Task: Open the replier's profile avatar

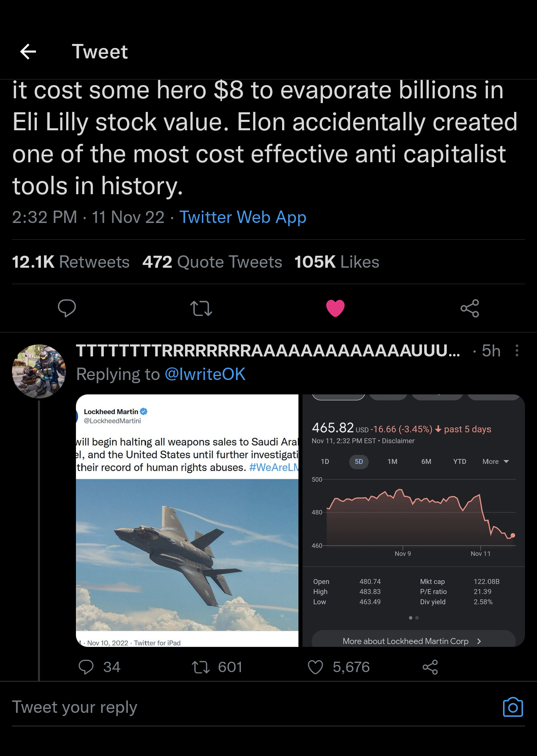Action: pyautogui.click(x=39, y=371)
